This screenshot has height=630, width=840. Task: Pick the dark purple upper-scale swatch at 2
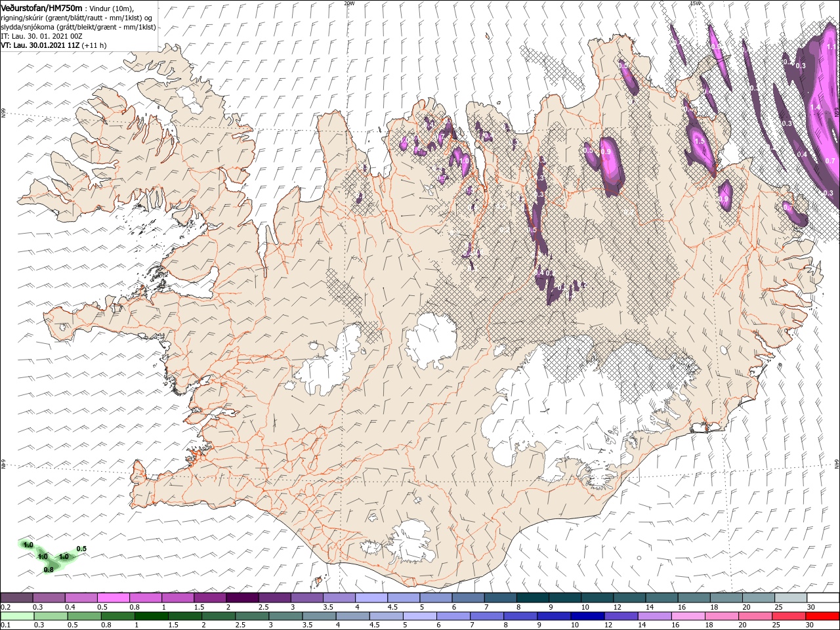click(x=241, y=598)
